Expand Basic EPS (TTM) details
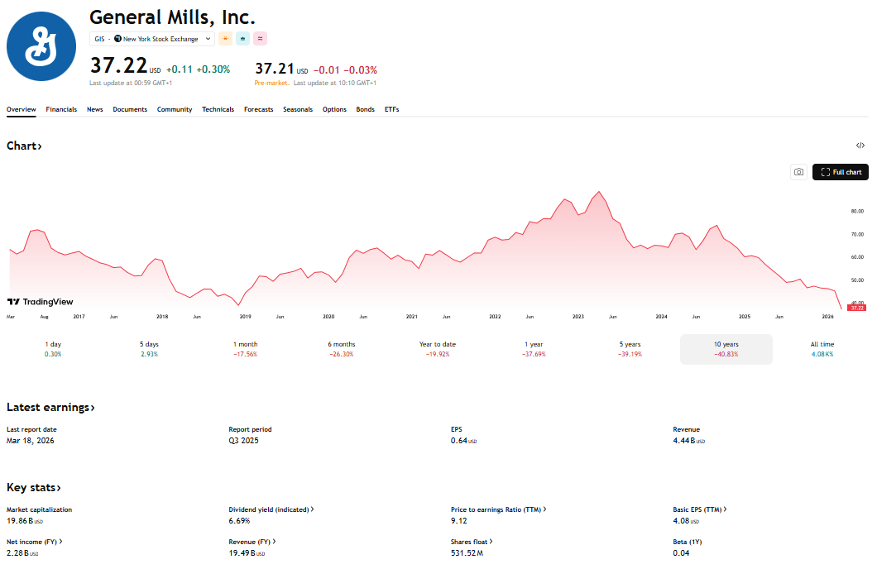The width and height of the screenshot is (877, 588). 700,509
